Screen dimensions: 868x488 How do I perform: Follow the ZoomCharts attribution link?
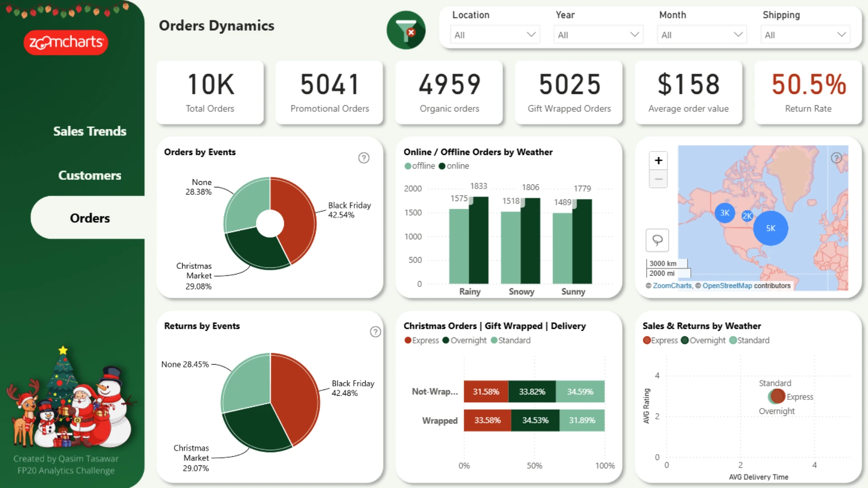[672, 286]
